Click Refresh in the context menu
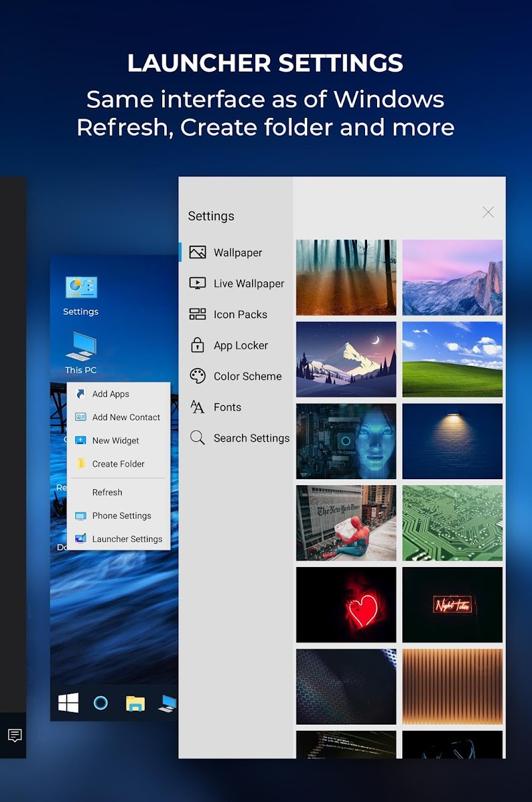 tap(107, 493)
